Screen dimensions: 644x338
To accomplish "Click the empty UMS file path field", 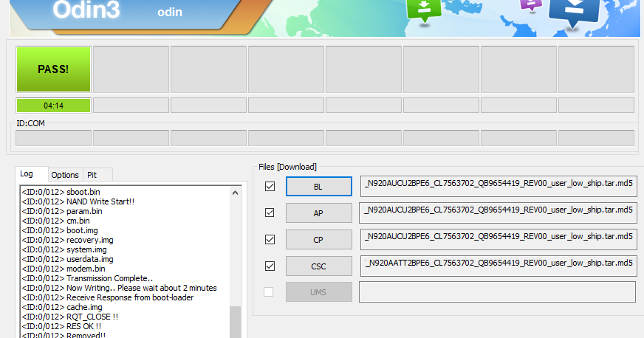I will [497, 292].
